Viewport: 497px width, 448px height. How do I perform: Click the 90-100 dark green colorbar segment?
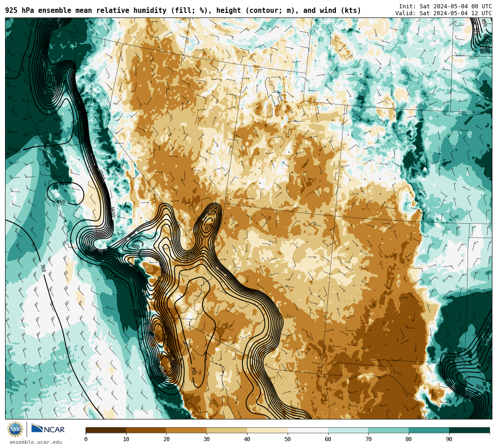tap(469, 430)
